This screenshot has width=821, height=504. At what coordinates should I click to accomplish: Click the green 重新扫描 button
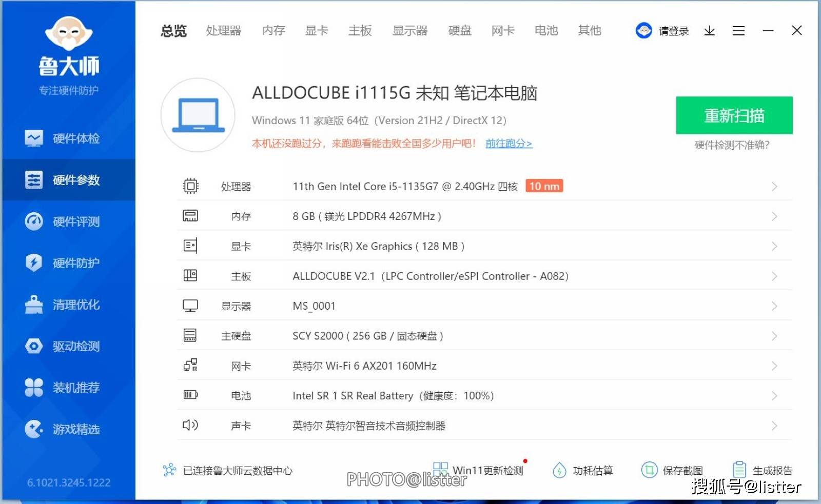(734, 115)
